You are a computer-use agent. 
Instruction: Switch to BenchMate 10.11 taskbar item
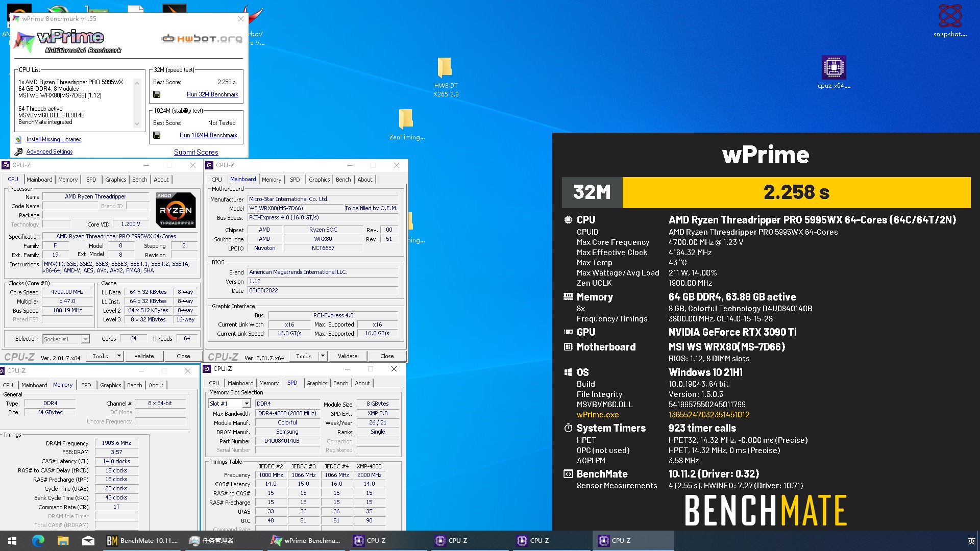click(x=142, y=541)
